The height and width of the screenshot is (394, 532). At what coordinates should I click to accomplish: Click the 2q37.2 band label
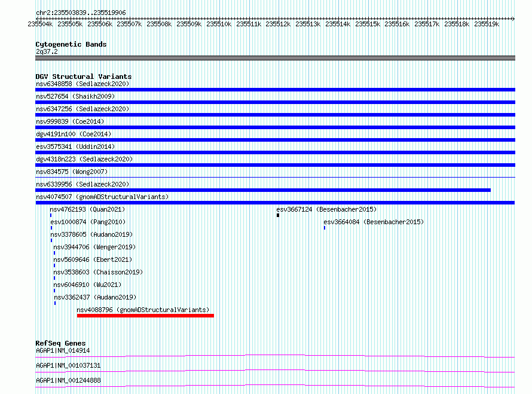pos(47,51)
